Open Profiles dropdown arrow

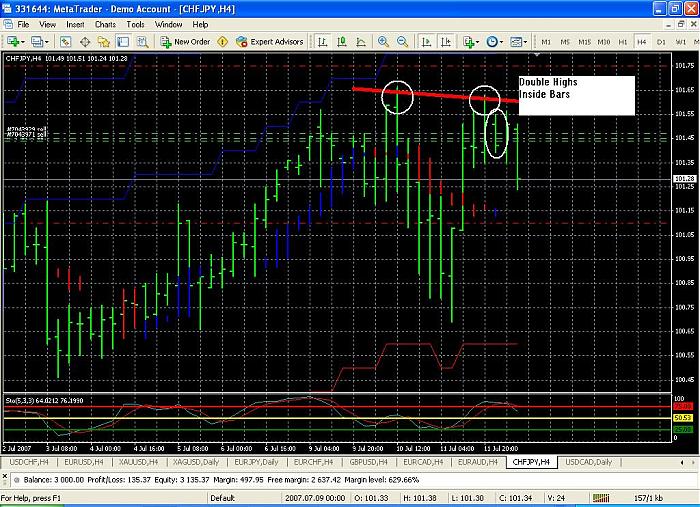coord(46,42)
